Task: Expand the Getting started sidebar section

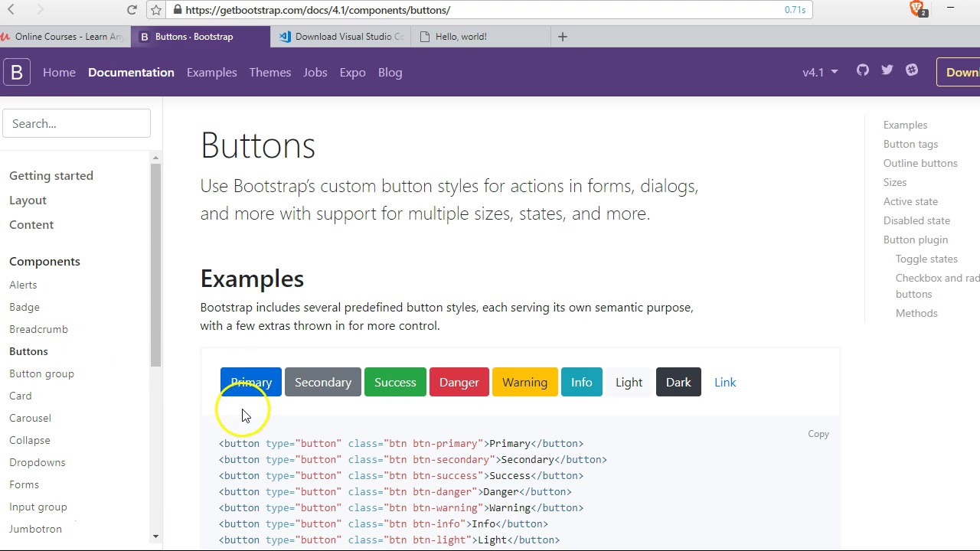Action: [x=51, y=175]
